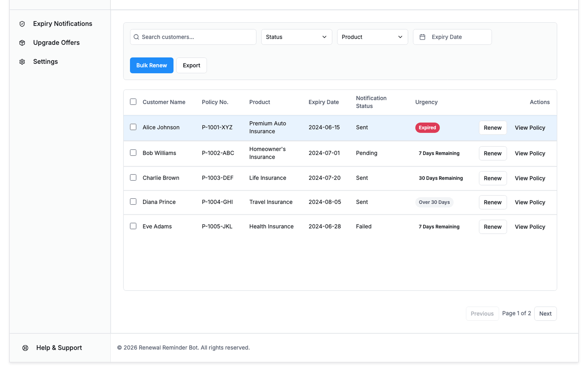Select Eve Adams row checkbox
The width and height of the screenshot is (588, 368).
coord(133,226)
